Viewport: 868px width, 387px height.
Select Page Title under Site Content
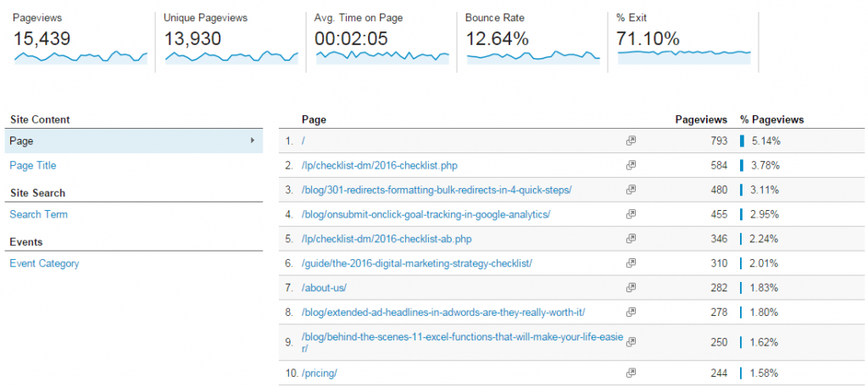pos(33,165)
